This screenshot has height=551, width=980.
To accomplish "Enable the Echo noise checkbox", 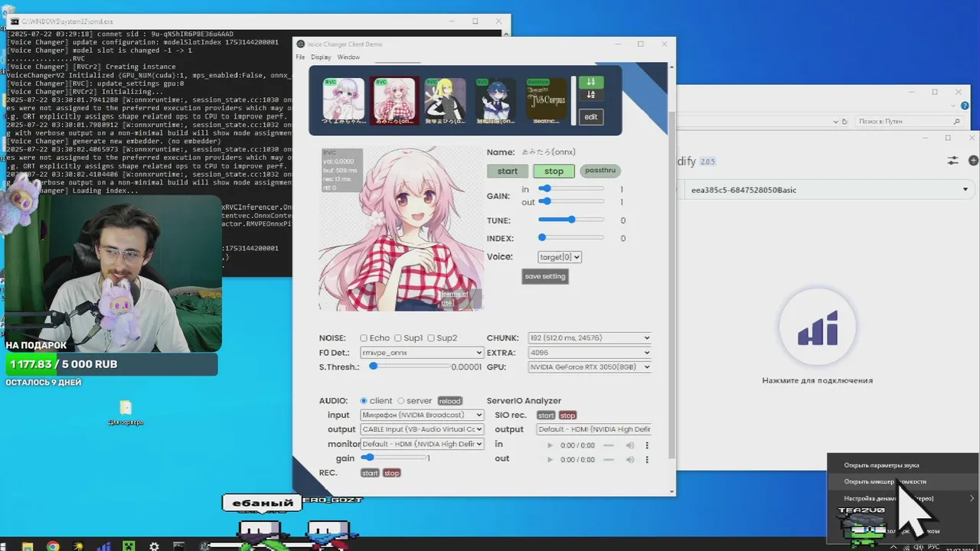I will (364, 338).
